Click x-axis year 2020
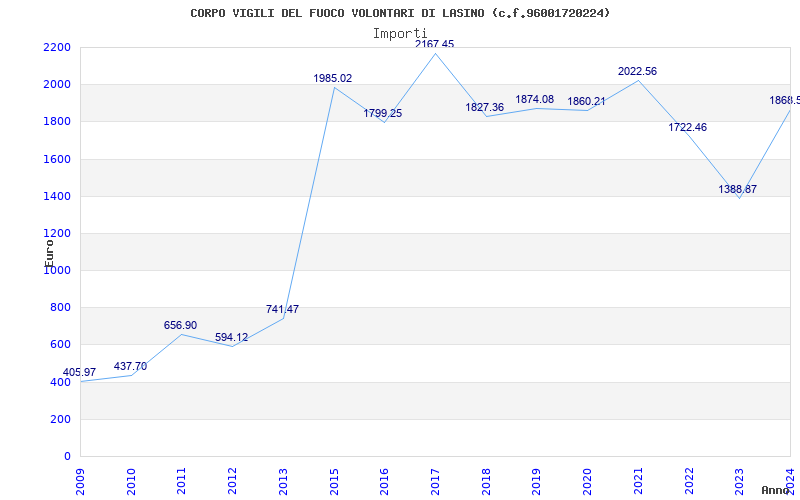800x500 pixels. point(587,482)
